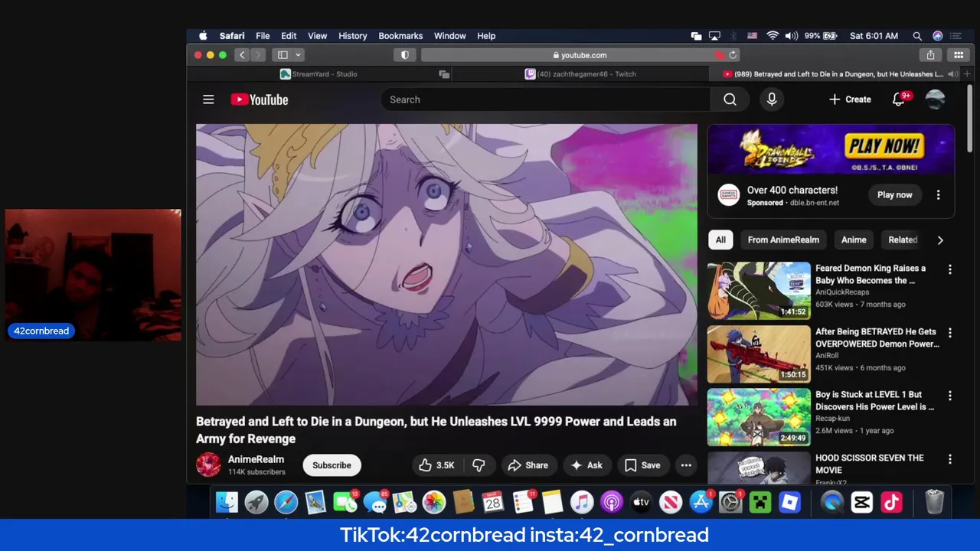Click the Ask button
Screen dimensions: 980x551
pyautogui.click(x=586, y=465)
